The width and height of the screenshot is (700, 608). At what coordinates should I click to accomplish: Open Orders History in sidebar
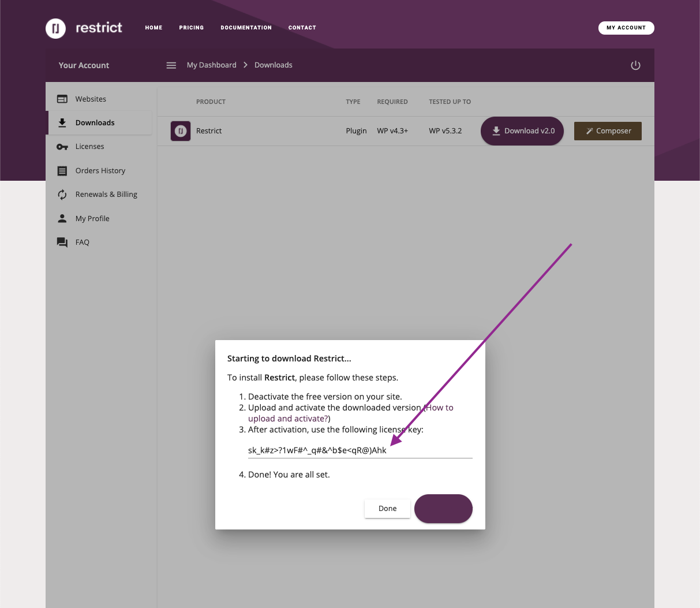99,171
